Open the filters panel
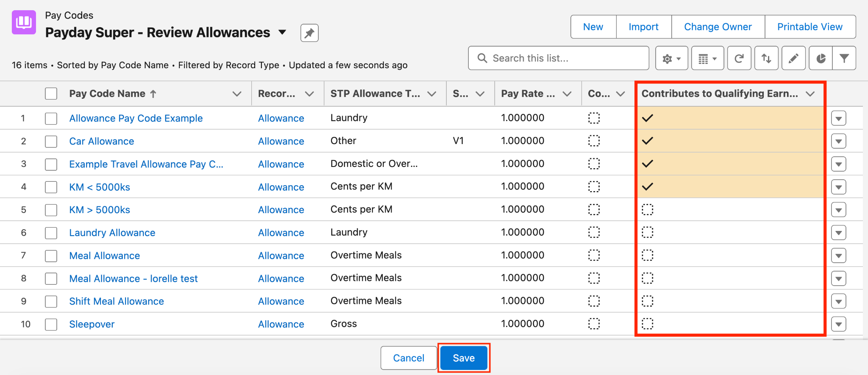 (844, 58)
